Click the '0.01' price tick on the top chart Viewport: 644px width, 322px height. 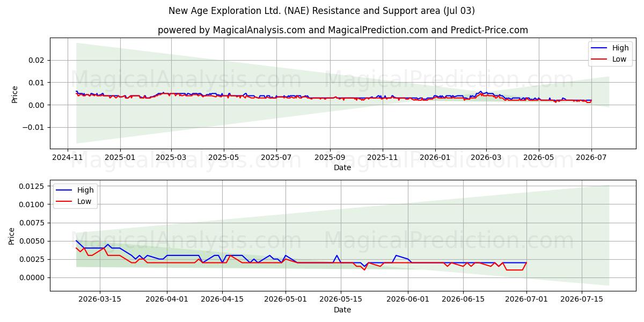[x=37, y=83]
